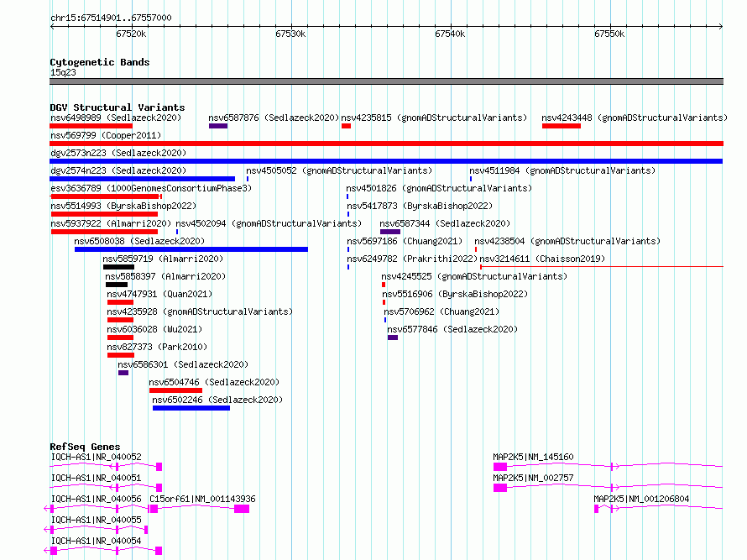
Task: Select nsv4505052 gnomAD variant label
Action: [x=339, y=170]
